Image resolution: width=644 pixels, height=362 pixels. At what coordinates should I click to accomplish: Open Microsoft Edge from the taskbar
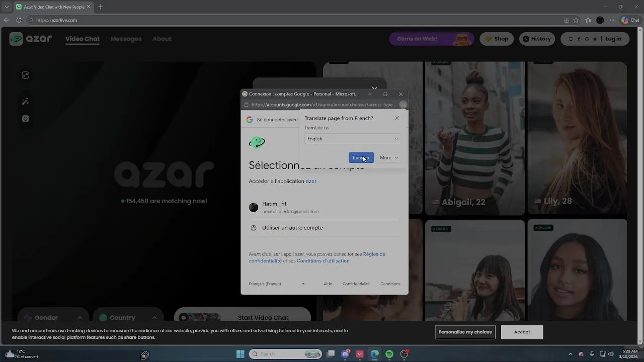click(x=375, y=354)
